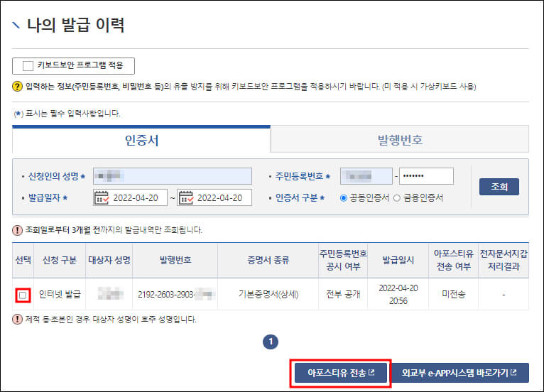The height and width of the screenshot is (392, 544).
Task: Open 외교부 e-APP시스템 바로가기 link
Action: tap(459, 373)
